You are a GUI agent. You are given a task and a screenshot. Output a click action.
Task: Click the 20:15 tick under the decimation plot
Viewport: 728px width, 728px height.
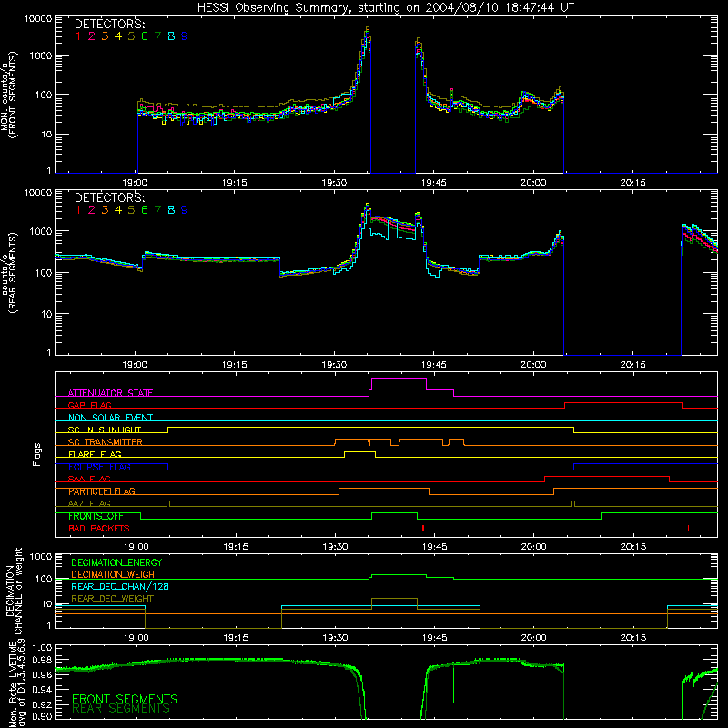632,638
